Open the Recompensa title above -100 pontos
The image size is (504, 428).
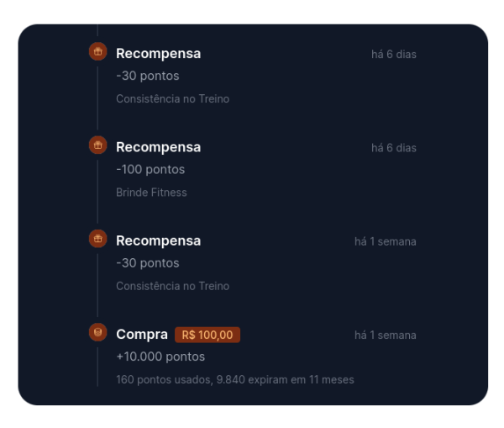(159, 147)
